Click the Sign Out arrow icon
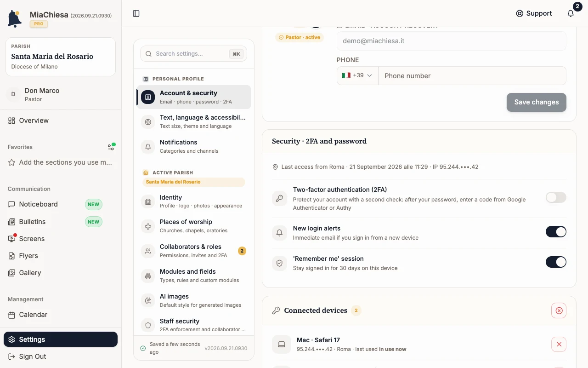 (x=11, y=356)
